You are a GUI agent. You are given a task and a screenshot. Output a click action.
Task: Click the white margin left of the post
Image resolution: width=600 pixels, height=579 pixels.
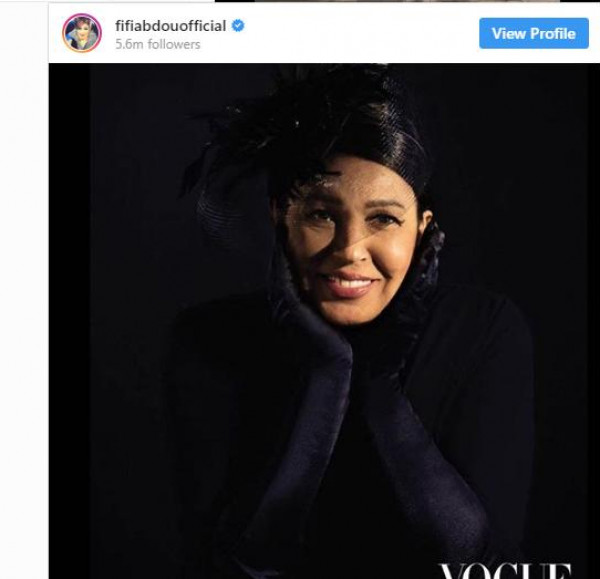[x=24, y=300]
